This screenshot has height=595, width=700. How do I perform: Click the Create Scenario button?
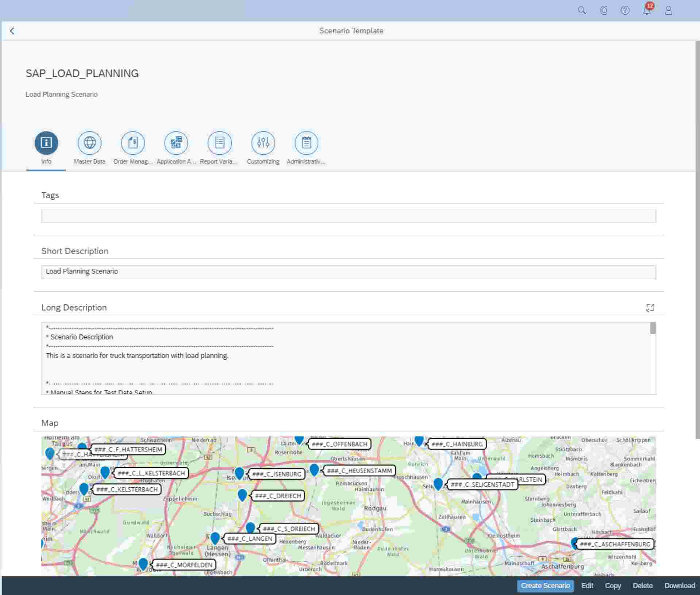pyautogui.click(x=545, y=586)
